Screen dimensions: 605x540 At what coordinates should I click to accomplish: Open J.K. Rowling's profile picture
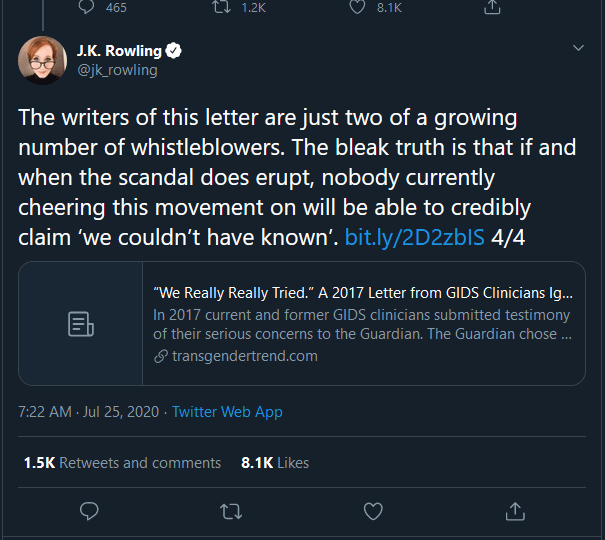(x=43, y=61)
